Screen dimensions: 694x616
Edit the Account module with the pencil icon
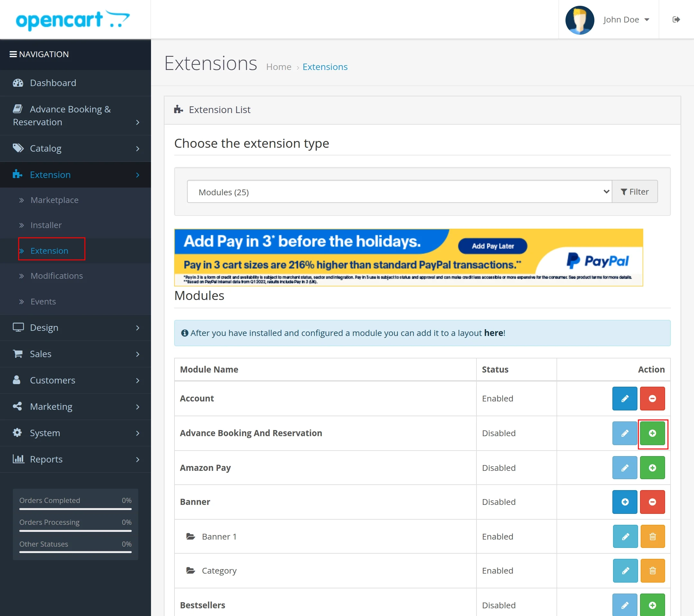pyautogui.click(x=624, y=399)
